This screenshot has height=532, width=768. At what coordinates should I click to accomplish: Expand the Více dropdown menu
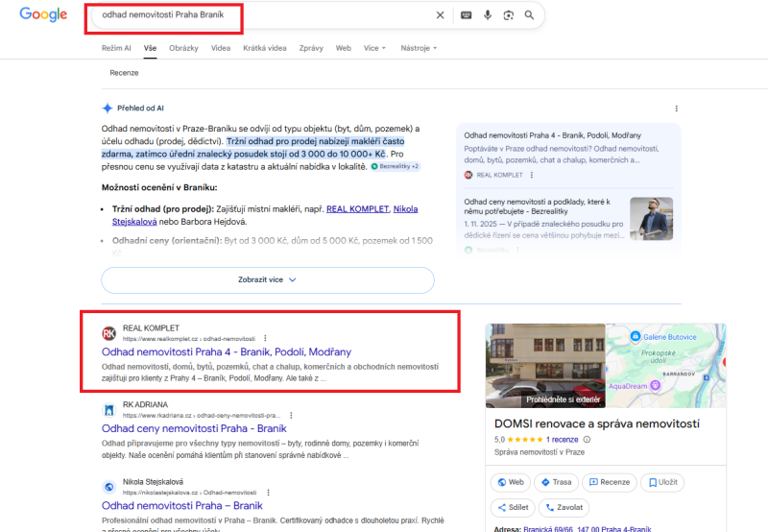pyautogui.click(x=374, y=47)
